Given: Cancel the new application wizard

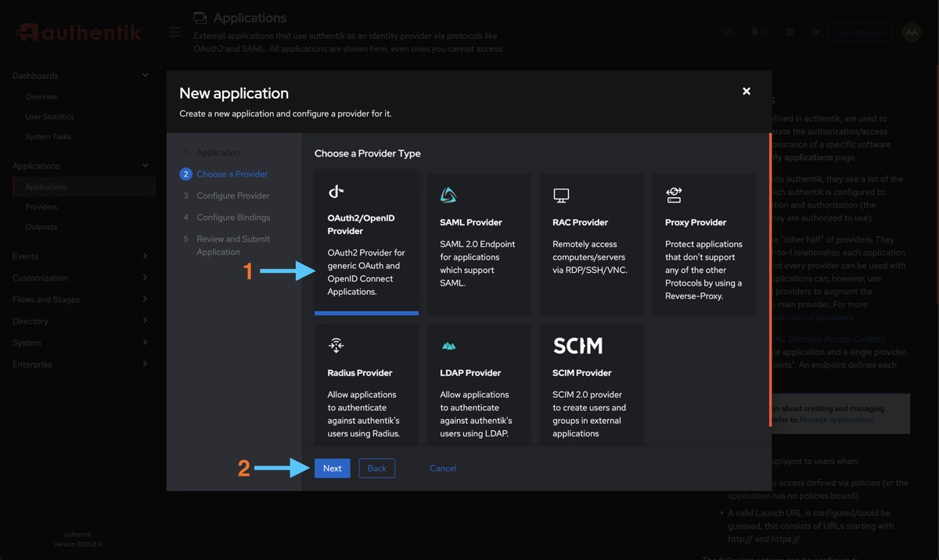Looking at the screenshot, I should click(443, 468).
